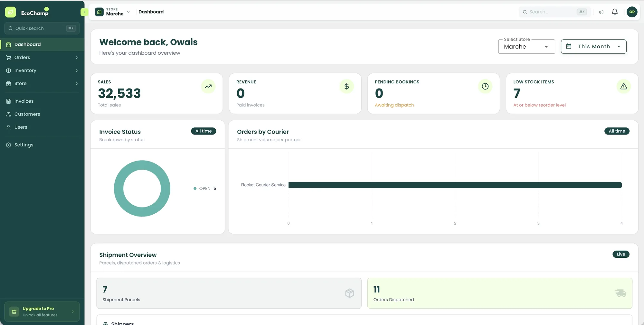Click the Settings gear icon in sidebar
644x325 pixels.
[x=8, y=145]
